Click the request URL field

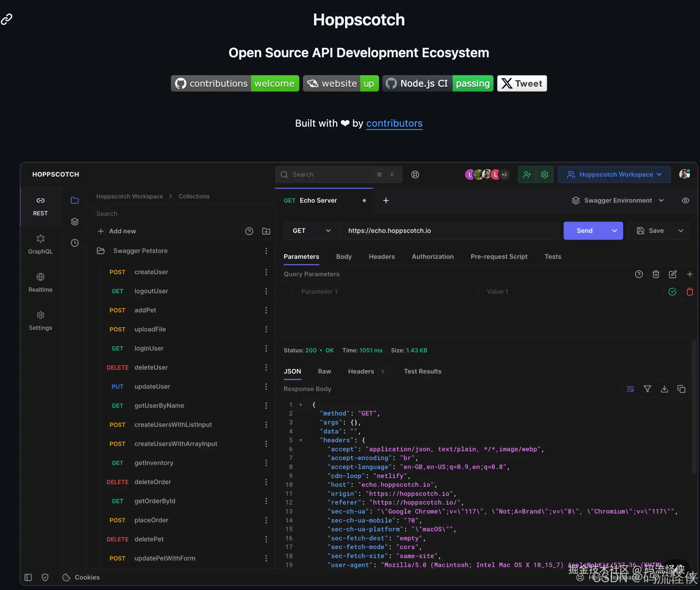(x=449, y=231)
